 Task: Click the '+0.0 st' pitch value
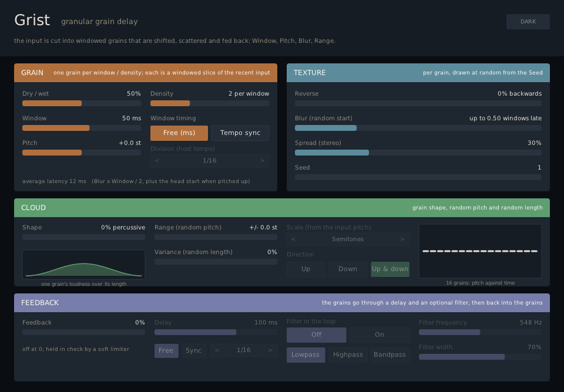(130, 143)
